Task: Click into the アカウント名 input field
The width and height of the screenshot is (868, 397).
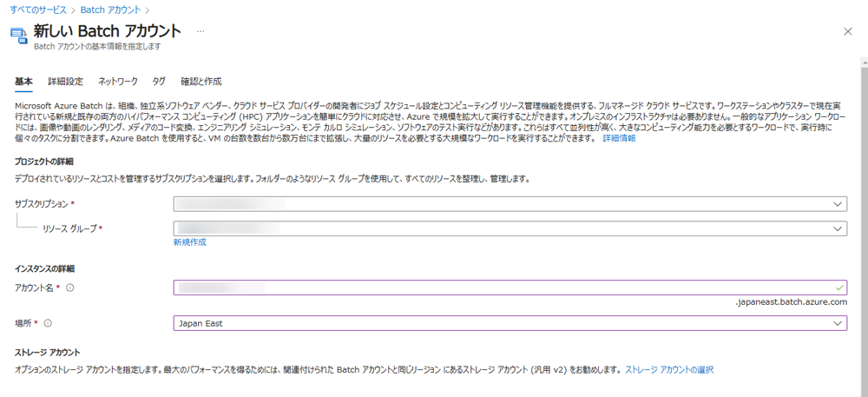Action: tap(510, 288)
